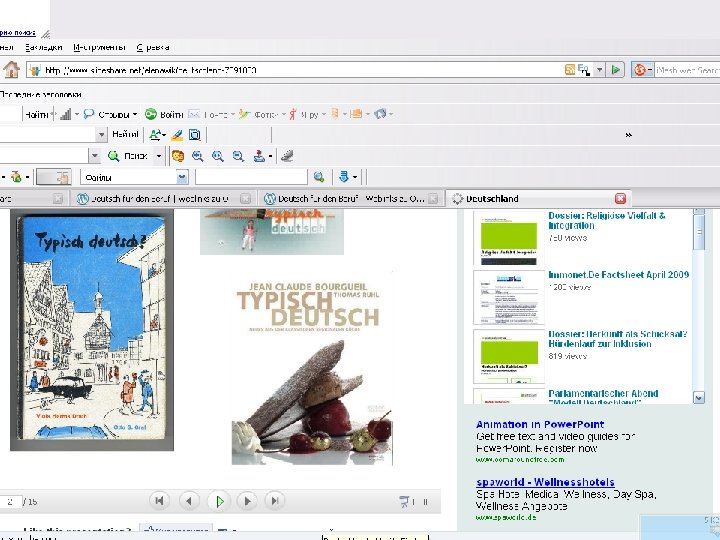The width and height of the screenshot is (720, 540).
Task: Open the Закладки menu
Action: click(43, 47)
